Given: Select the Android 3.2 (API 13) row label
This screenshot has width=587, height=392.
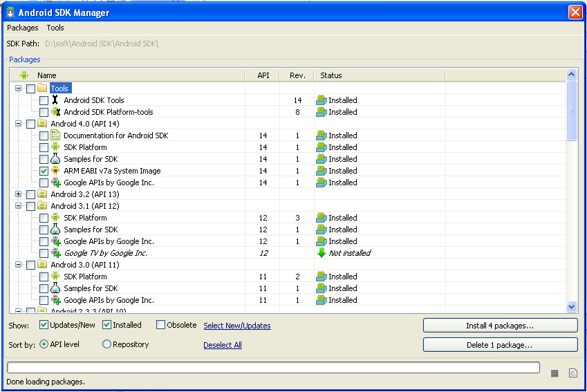Looking at the screenshot, I should pyautogui.click(x=85, y=194).
